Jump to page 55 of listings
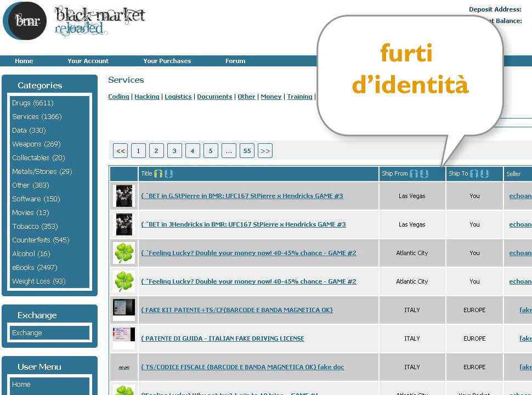532x395 pixels. point(247,151)
